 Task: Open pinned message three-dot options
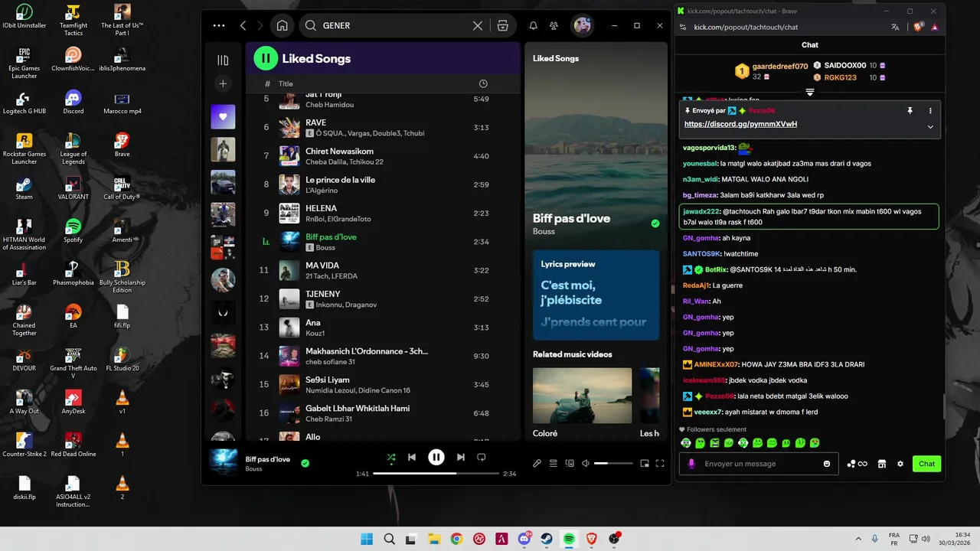click(x=930, y=111)
